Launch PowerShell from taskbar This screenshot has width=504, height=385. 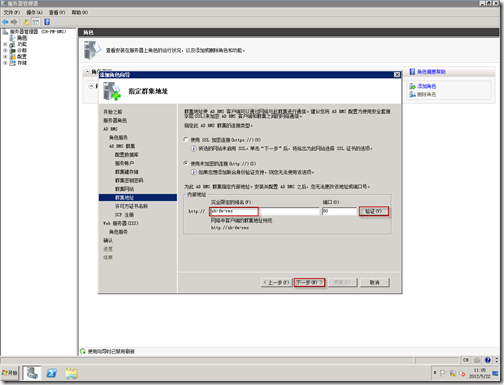click(52, 373)
